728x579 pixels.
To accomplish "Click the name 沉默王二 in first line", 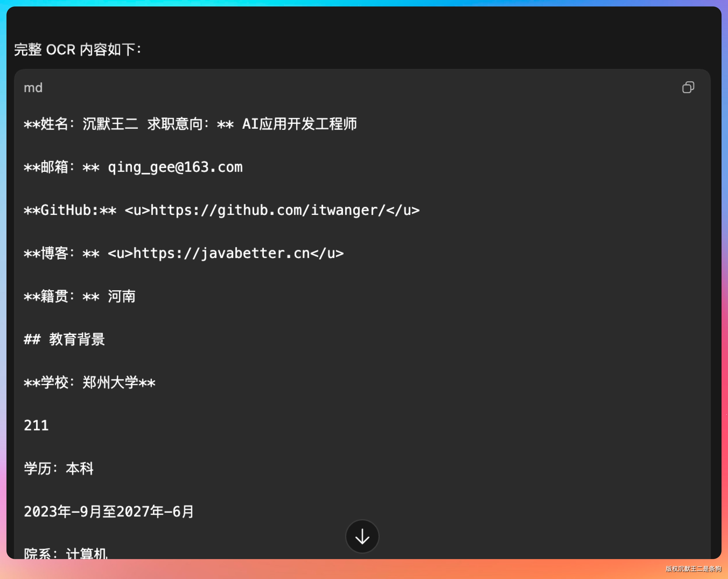I will 110,124.
